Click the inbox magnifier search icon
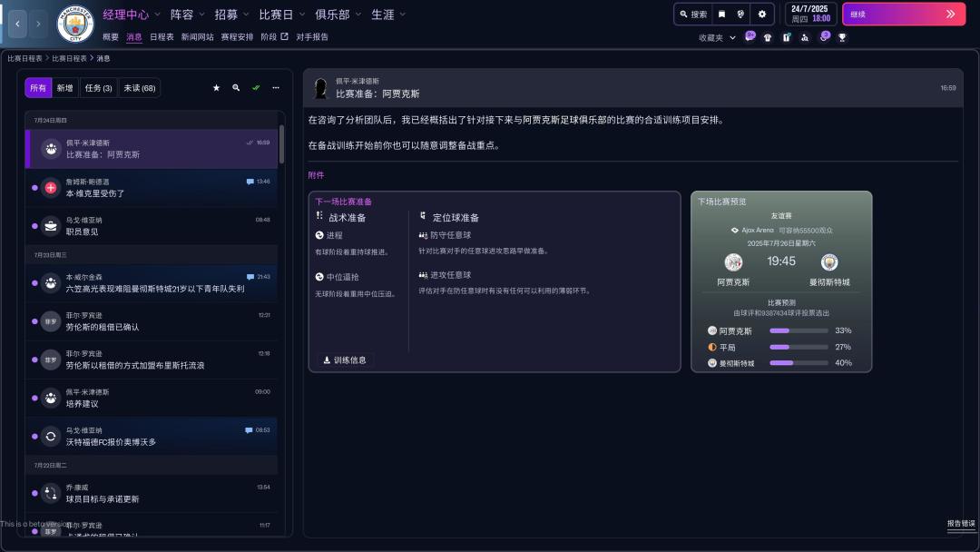Viewport: 980px width, 552px height. [236, 88]
